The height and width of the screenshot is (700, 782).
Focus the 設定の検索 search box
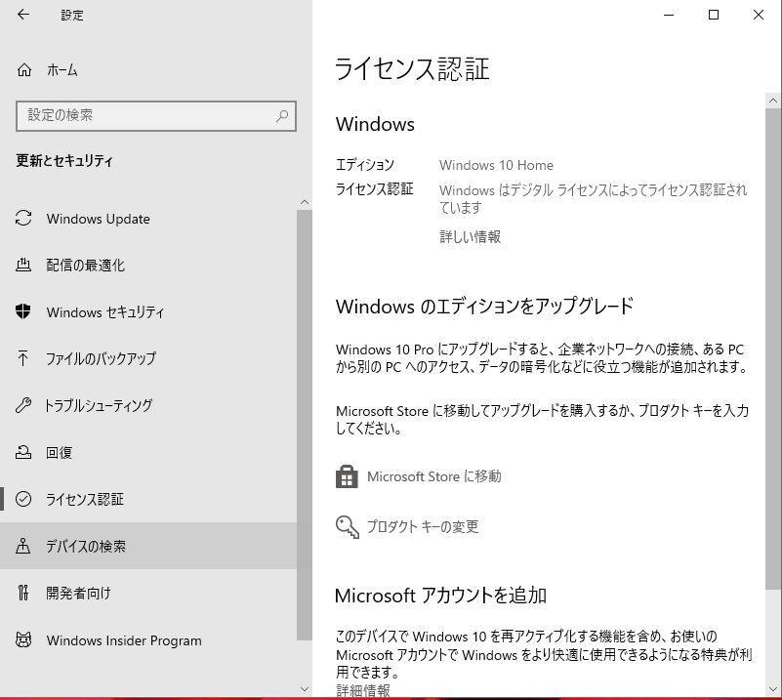[156, 116]
